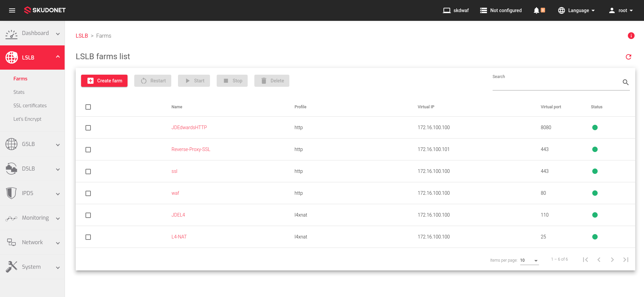The width and height of the screenshot is (644, 297).
Task: Expand the GSLB menu chevron
Action: tap(58, 145)
